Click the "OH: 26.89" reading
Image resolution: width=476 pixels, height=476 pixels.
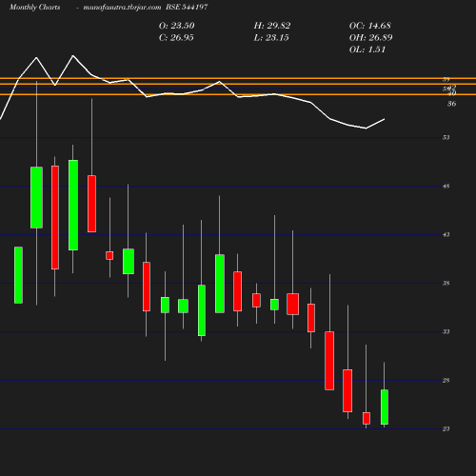click(x=370, y=37)
